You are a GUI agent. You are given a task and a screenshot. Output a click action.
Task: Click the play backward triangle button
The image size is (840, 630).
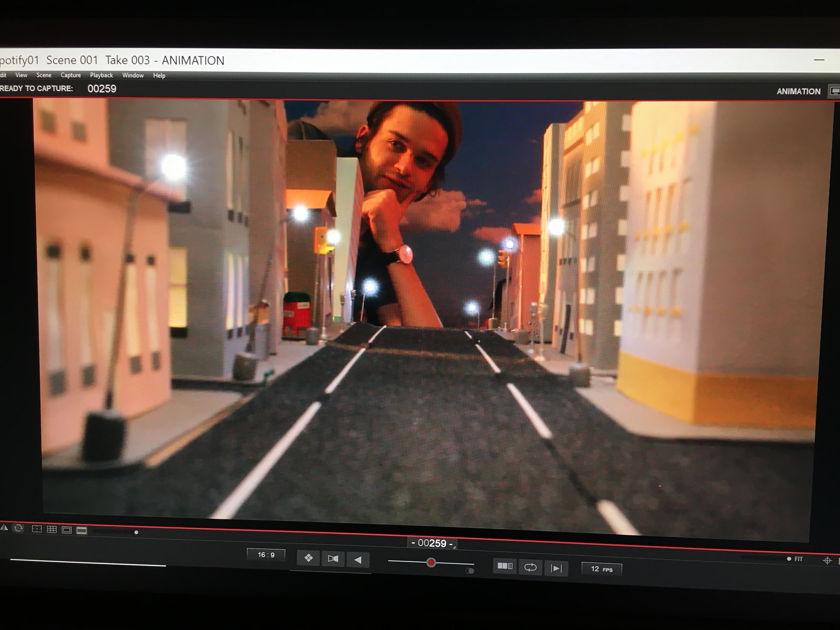tap(358, 560)
